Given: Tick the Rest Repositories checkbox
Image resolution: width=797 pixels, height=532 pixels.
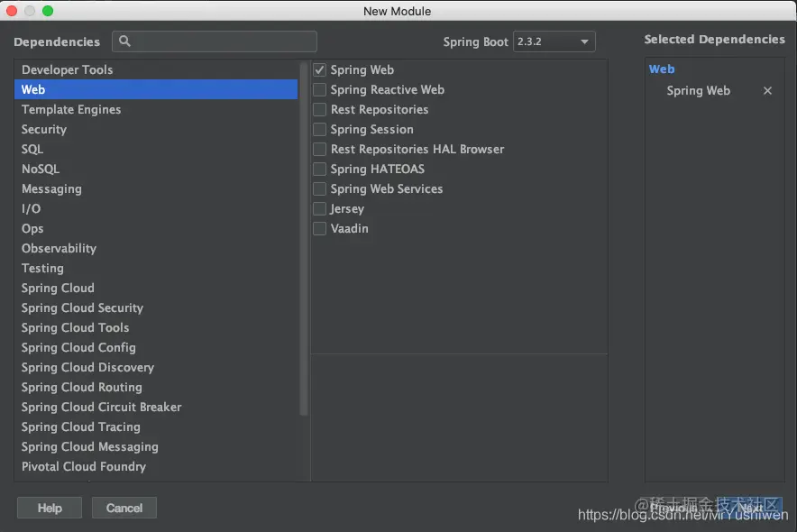Looking at the screenshot, I should [x=319, y=109].
